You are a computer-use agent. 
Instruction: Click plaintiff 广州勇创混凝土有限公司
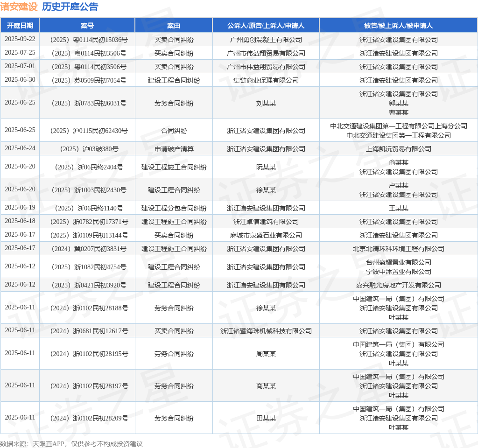pyautogui.click(x=266, y=40)
